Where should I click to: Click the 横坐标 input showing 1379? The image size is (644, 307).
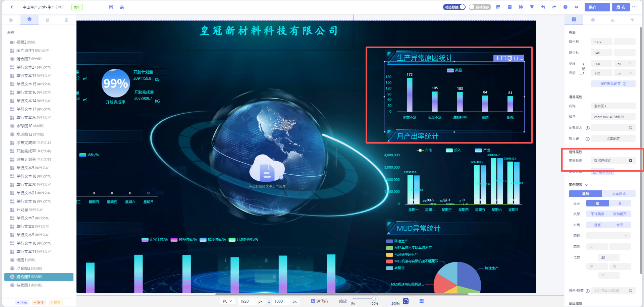pyautogui.click(x=601, y=42)
